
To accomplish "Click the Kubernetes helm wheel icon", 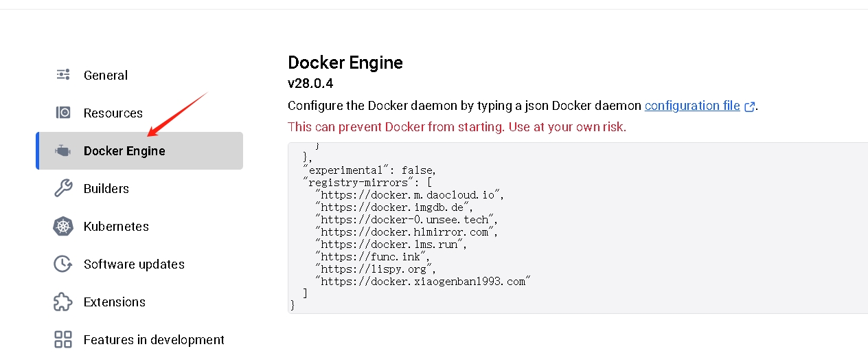I will click(63, 226).
